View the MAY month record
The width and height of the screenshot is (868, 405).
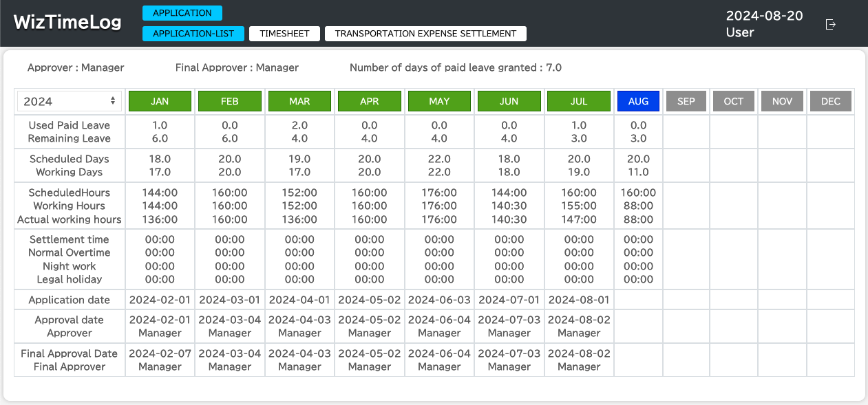439,101
